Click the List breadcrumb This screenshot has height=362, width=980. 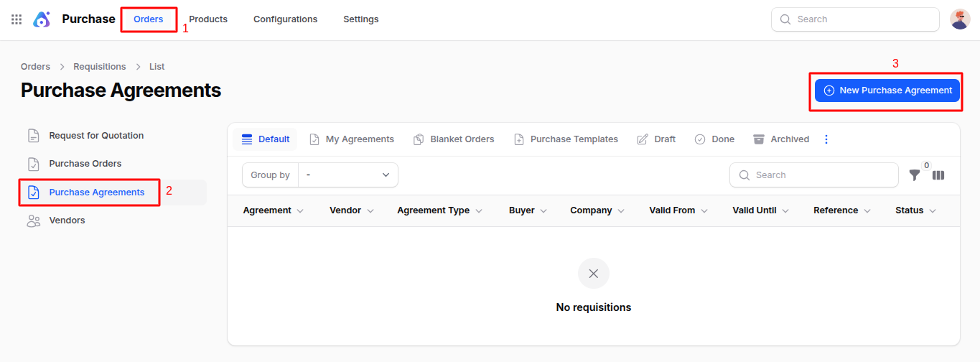157,67
